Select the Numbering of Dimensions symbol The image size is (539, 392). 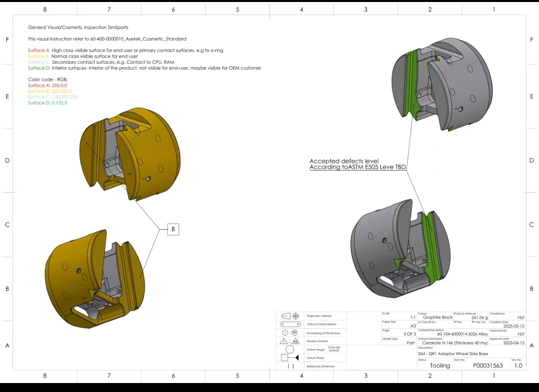point(290,333)
